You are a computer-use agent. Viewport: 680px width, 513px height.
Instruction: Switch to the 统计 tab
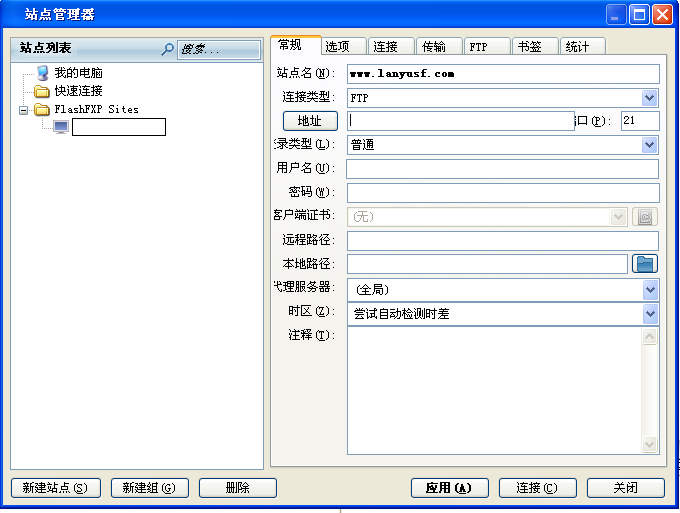click(583, 46)
